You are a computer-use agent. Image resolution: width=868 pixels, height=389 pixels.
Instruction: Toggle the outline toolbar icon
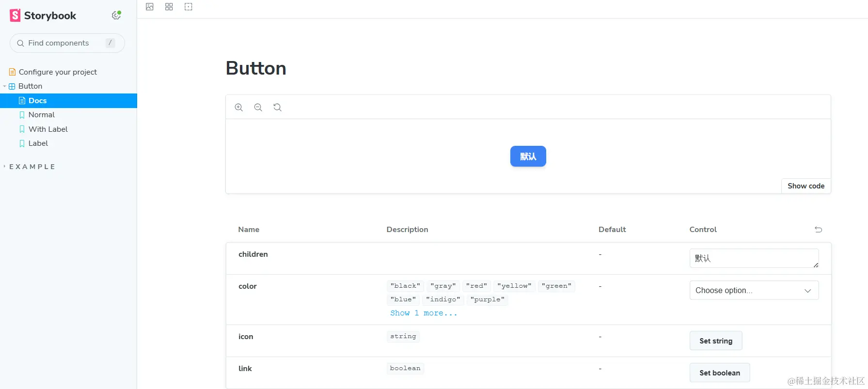pyautogui.click(x=189, y=7)
